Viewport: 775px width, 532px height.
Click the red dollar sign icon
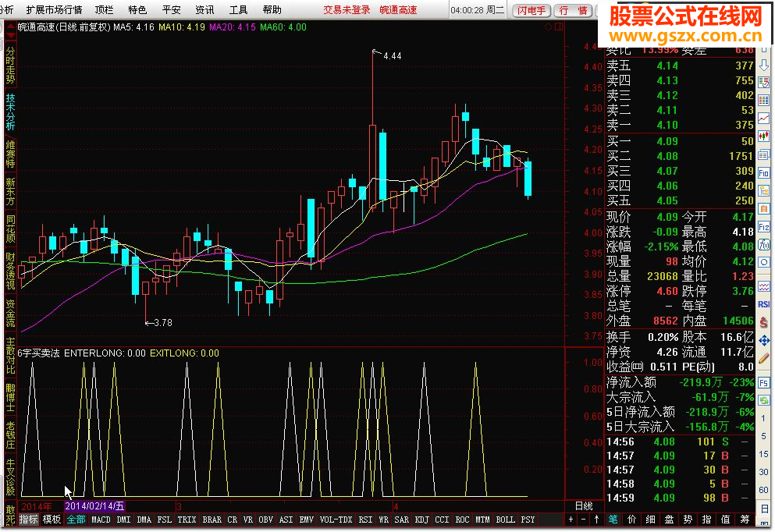pos(764,322)
